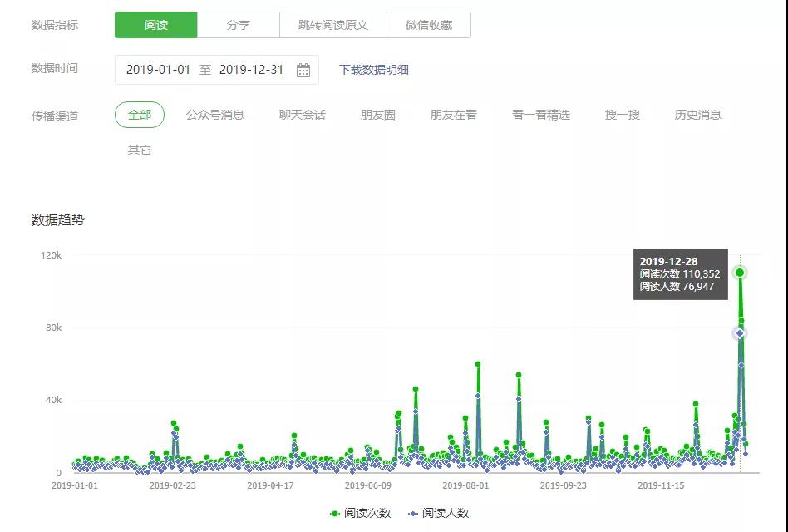Filter by 搜一搜 channel
The width and height of the screenshot is (788, 532).
[623, 115]
